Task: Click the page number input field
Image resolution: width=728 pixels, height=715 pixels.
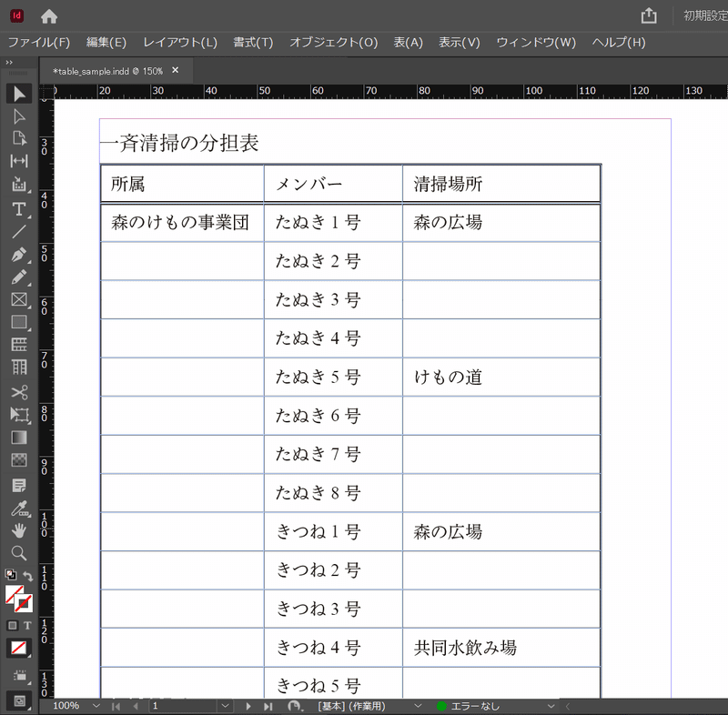Action: [184, 706]
